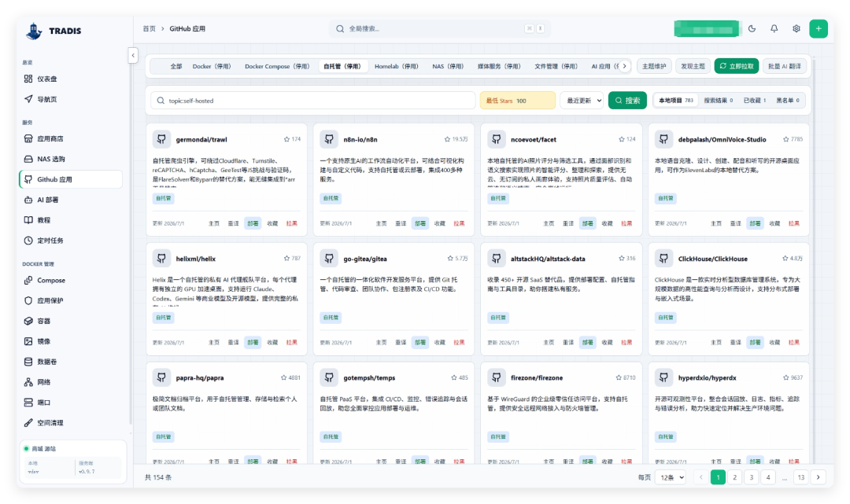This screenshot has width=850, height=504.
Task: Click 拉黑 on the germondai/trawl card
Action: point(292,223)
